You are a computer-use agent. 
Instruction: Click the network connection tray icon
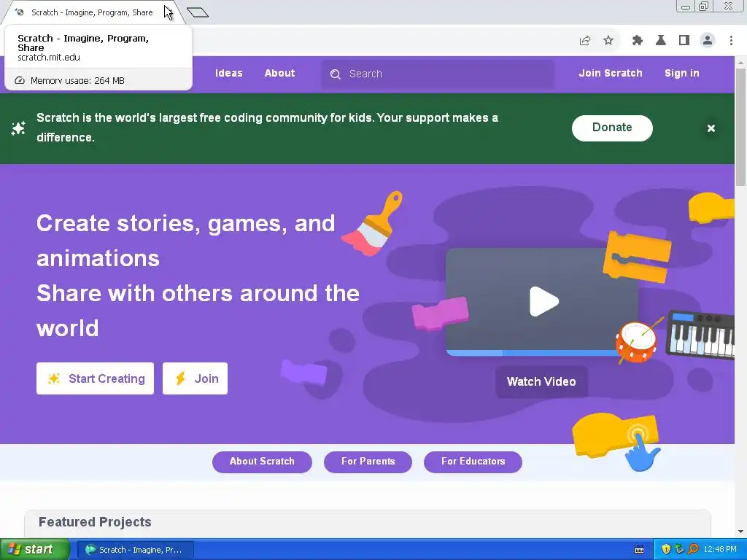(x=679, y=550)
